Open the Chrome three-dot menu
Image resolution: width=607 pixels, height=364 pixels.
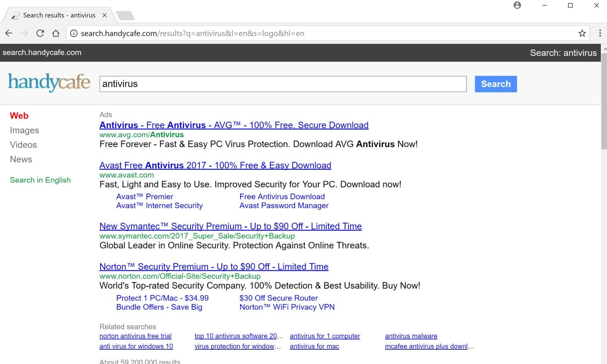pyautogui.click(x=600, y=33)
